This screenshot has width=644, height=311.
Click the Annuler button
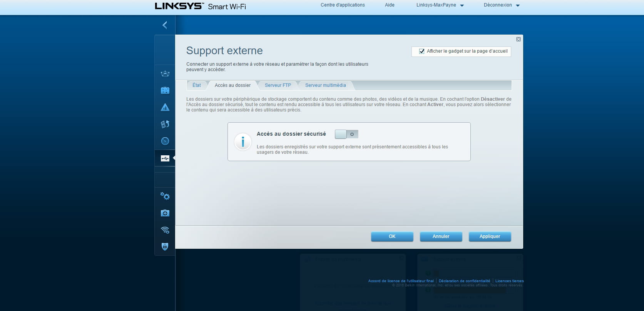coord(441,236)
